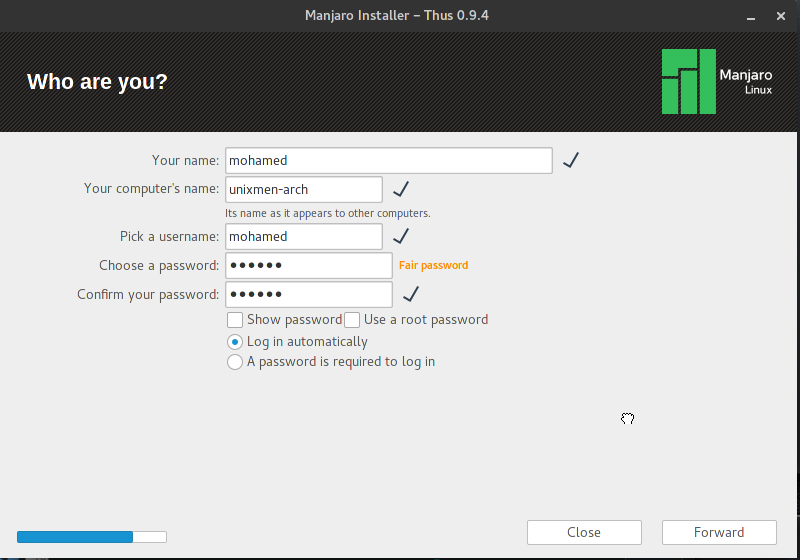This screenshot has height=560, width=800.
Task: Click the Your computer's name: label
Action: pyautogui.click(x=152, y=189)
